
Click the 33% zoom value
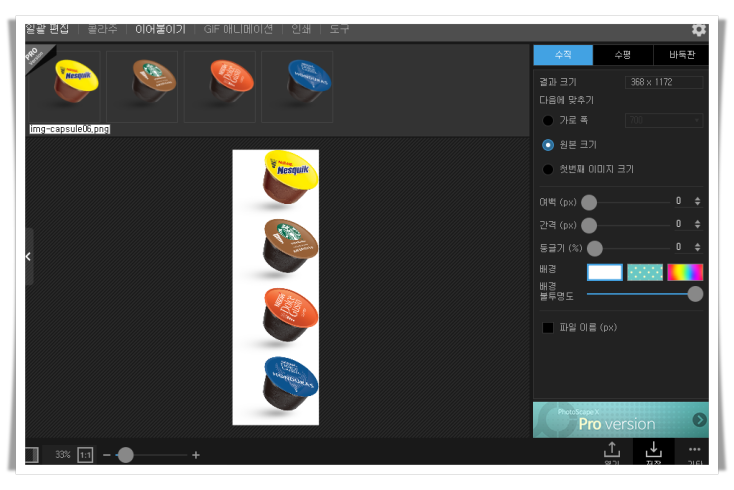[62, 455]
